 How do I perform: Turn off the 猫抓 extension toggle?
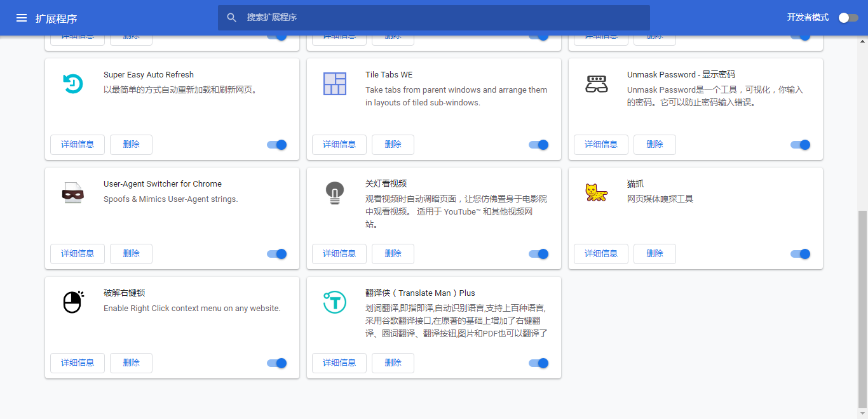(x=801, y=254)
